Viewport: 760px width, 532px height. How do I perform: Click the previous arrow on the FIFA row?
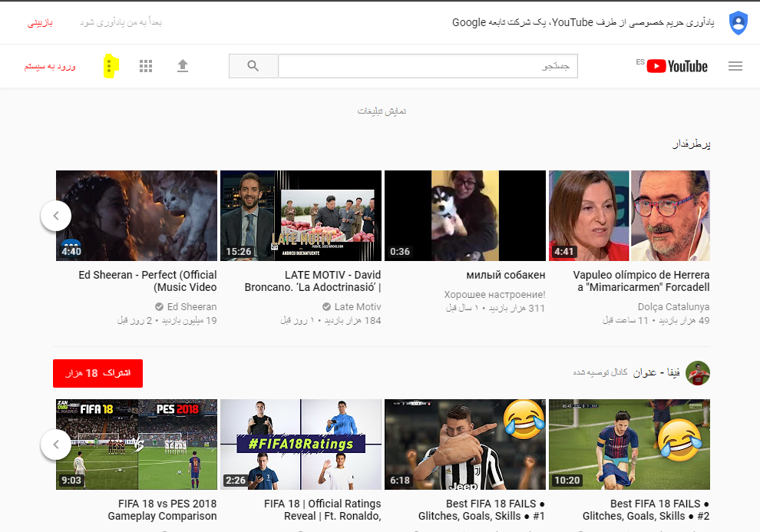56,444
